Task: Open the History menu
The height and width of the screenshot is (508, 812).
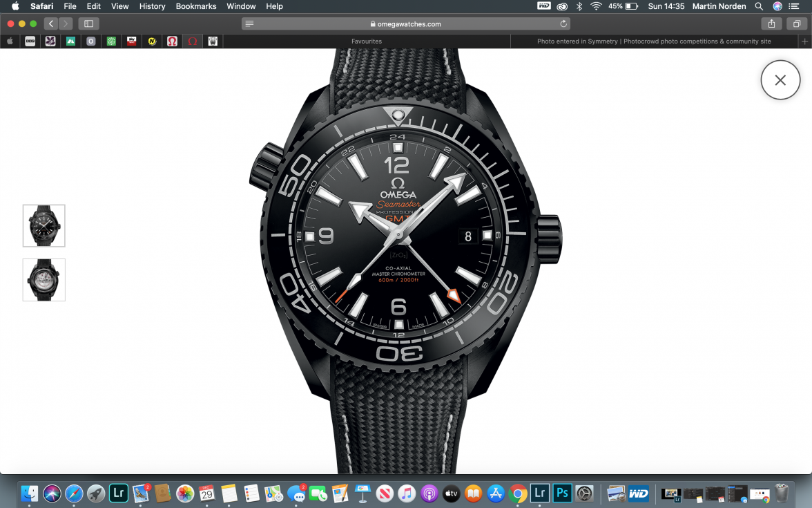Action: pos(152,6)
